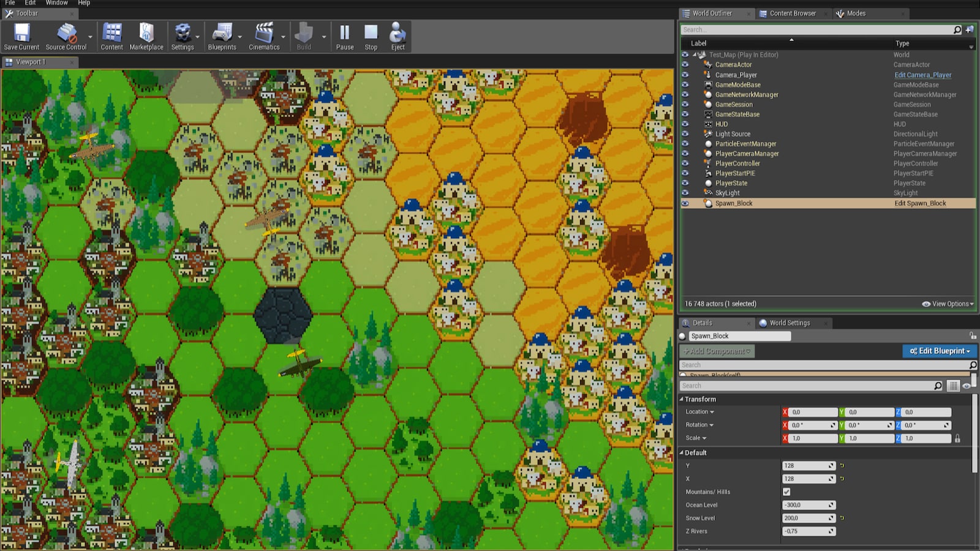Toggle visibility of GameModeBase
This screenshot has width=980, height=551.
point(685,84)
